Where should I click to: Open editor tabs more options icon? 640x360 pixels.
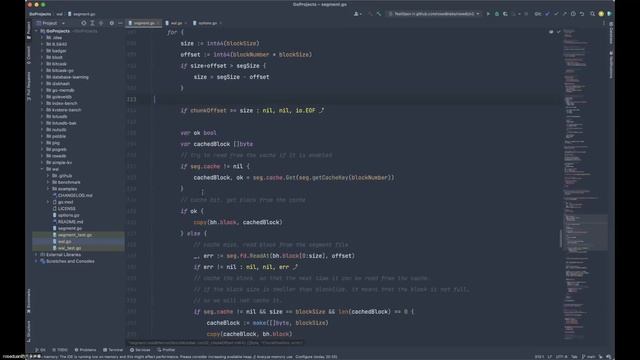[604, 23]
